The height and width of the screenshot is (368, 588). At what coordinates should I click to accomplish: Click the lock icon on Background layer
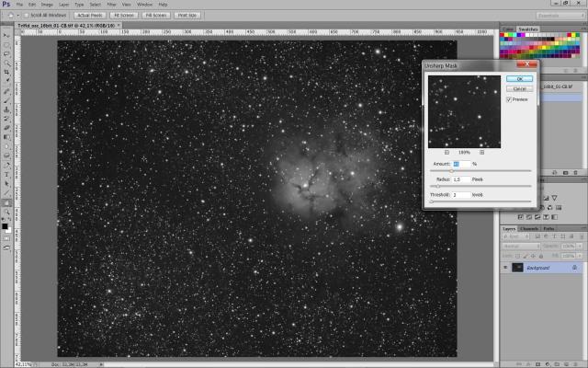coord(575,268)
